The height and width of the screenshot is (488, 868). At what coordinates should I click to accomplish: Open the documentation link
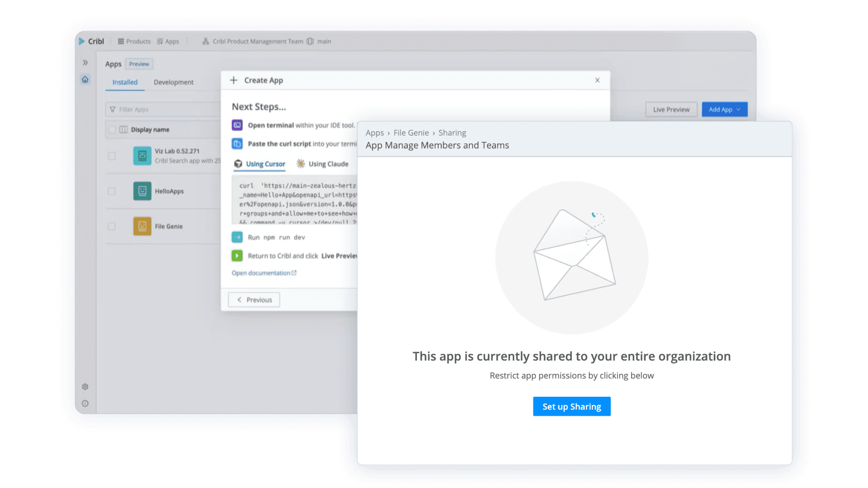(x=264, y=273)
